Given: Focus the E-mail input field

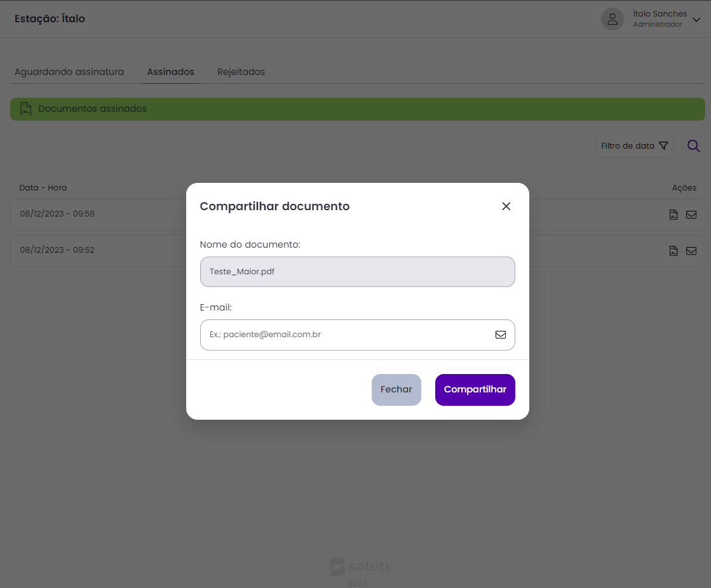Looking at the screenshot, I should (346, 335).
